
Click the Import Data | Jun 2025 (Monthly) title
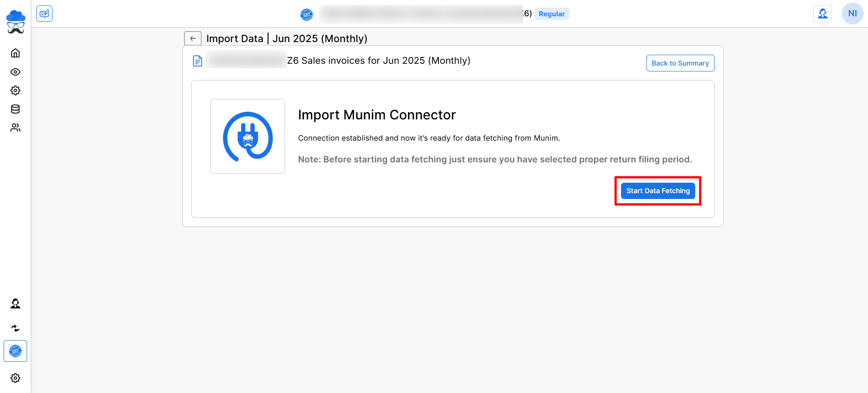(287, 38)
